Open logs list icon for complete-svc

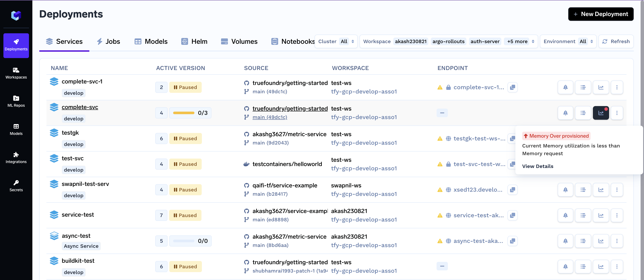point(583,113)
